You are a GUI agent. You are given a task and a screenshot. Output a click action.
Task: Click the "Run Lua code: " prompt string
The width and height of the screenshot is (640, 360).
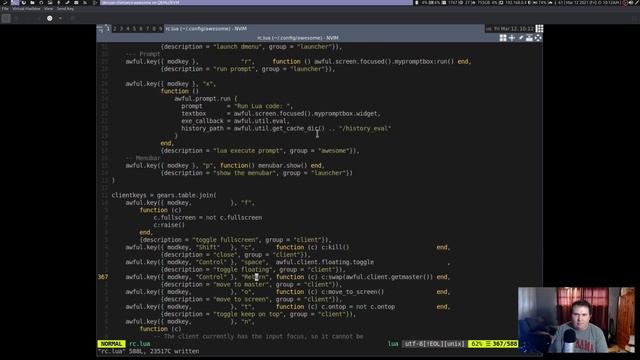(x=263, y=106)
